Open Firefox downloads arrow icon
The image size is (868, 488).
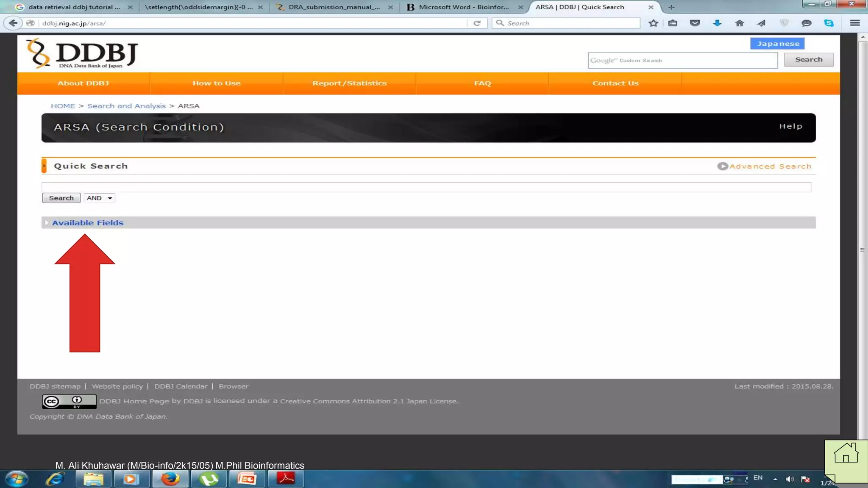[x=717, y=23]
